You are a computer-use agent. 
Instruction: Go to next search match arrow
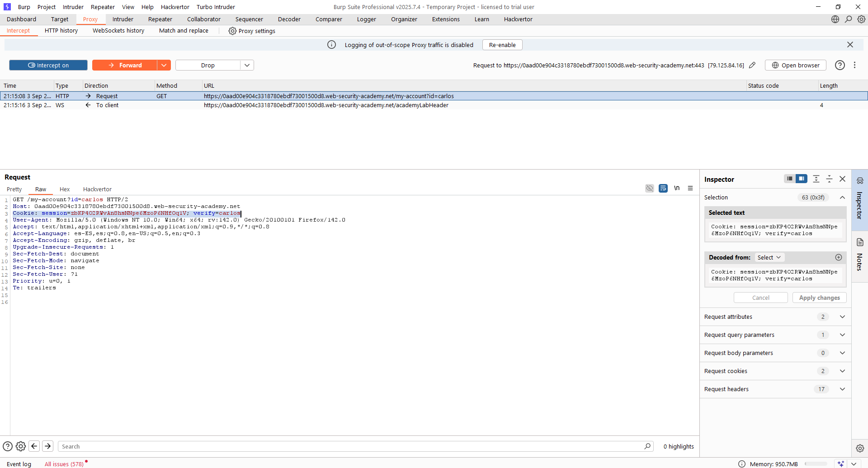(x=47, y=446)
